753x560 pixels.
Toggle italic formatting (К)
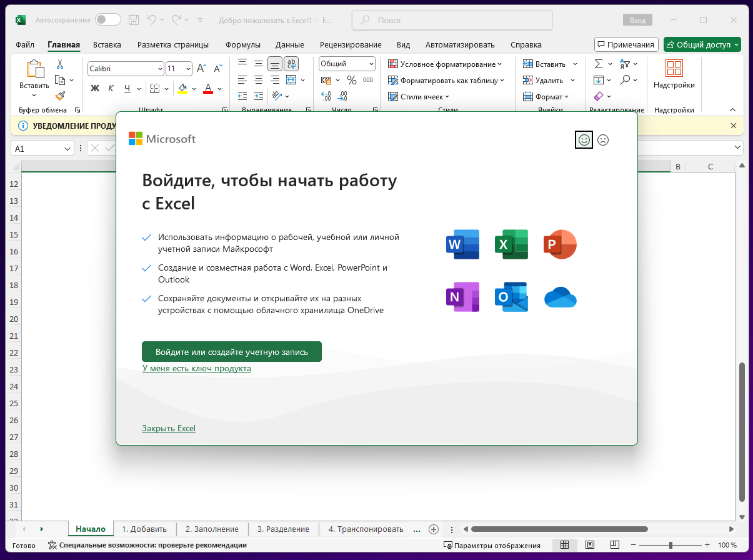click(111, 88)
